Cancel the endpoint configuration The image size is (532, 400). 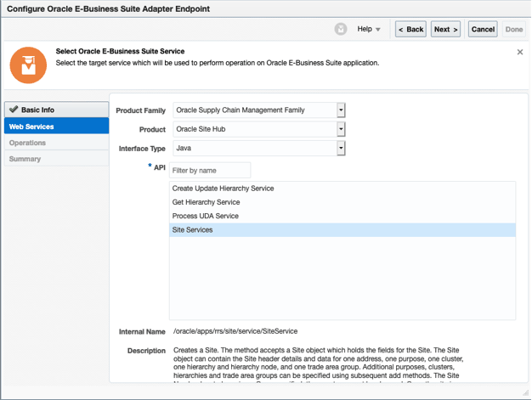(483, 29)
